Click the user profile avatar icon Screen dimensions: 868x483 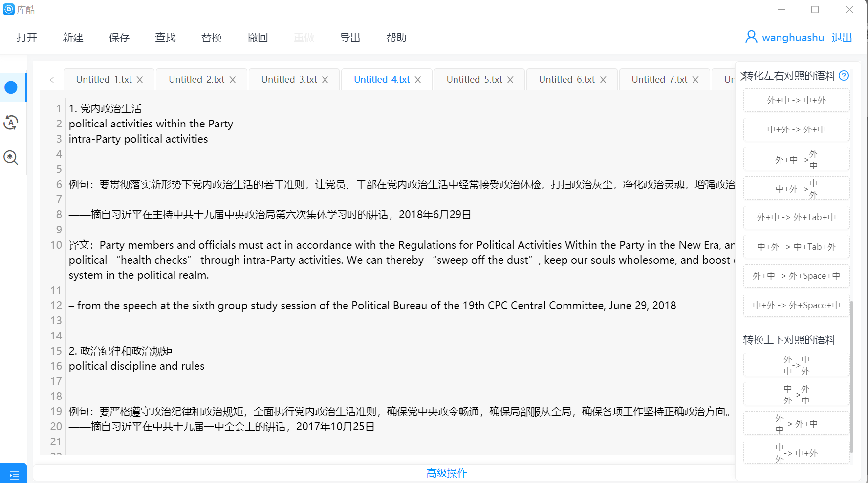tap(751, 37)
